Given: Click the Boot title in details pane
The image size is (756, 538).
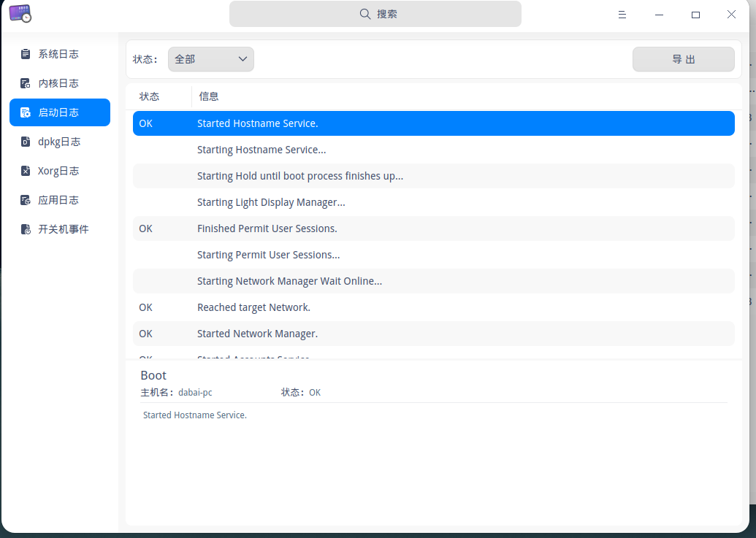Looking at the screenshot, I should pos(153,375).
